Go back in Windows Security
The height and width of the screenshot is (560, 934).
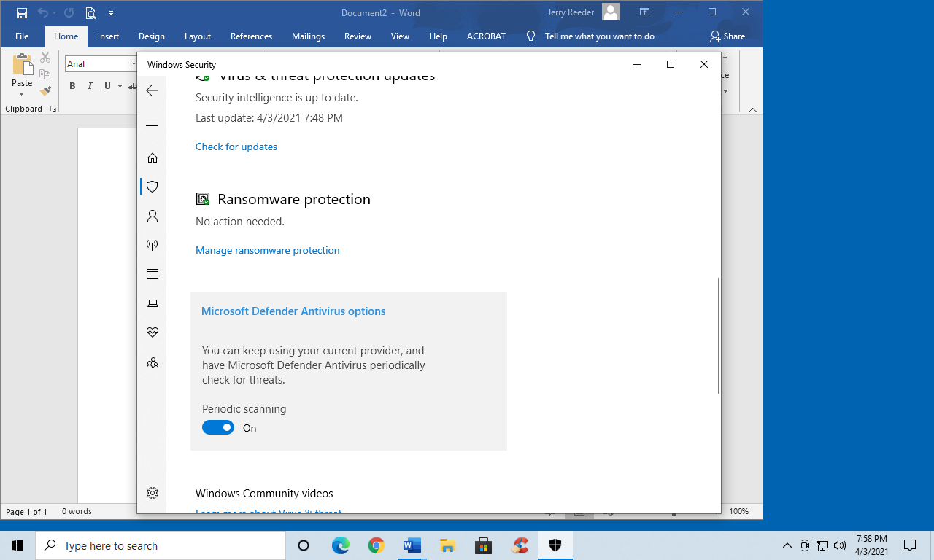[152, 90]
